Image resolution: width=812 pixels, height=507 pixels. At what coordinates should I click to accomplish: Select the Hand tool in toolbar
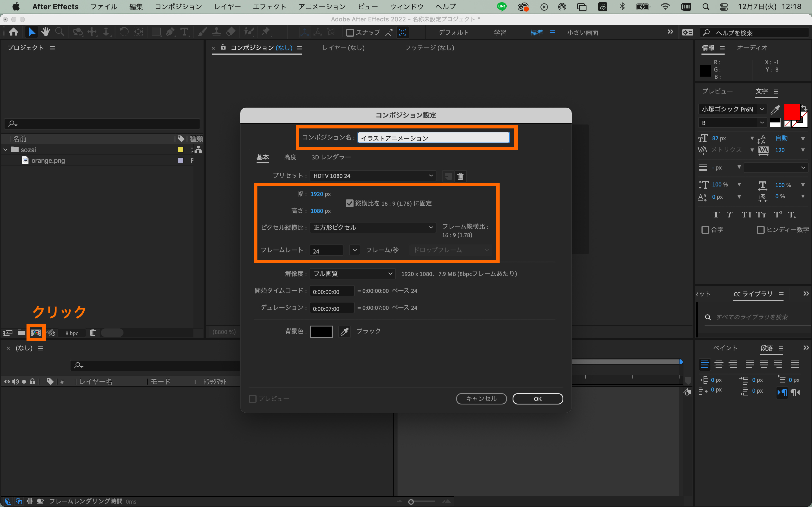(45, 32)
